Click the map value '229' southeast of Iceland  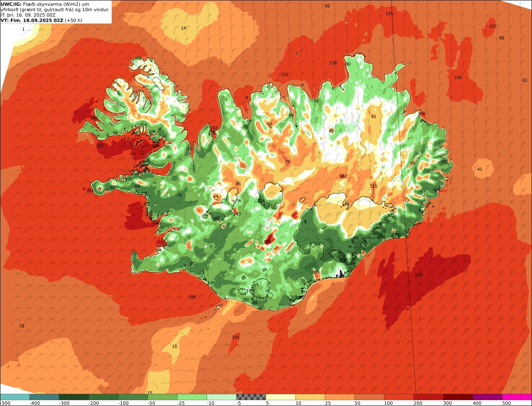click(419, 275)
